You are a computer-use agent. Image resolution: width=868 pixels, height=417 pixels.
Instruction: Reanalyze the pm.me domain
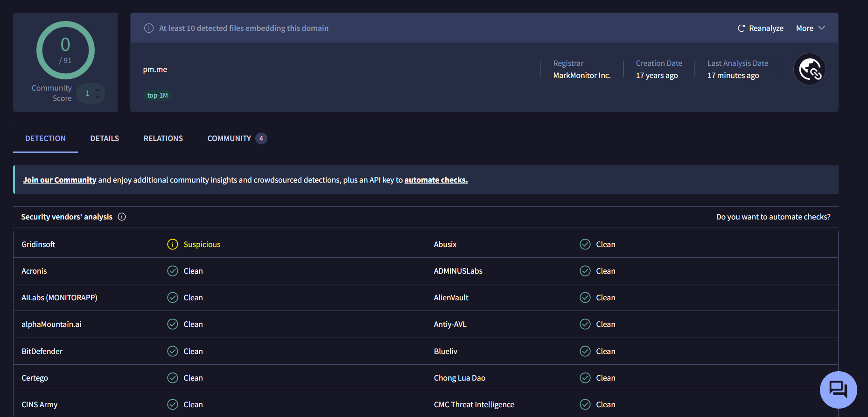tap(760, 28)
